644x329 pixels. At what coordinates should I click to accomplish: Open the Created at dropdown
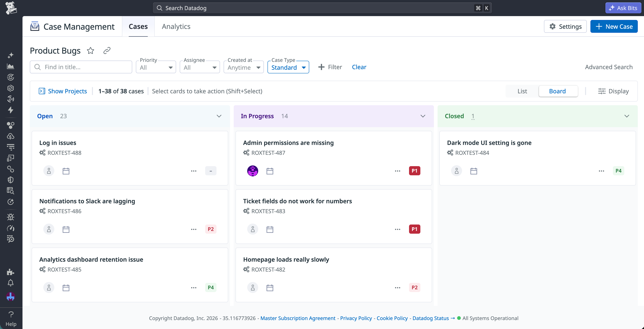coord(244,67)
